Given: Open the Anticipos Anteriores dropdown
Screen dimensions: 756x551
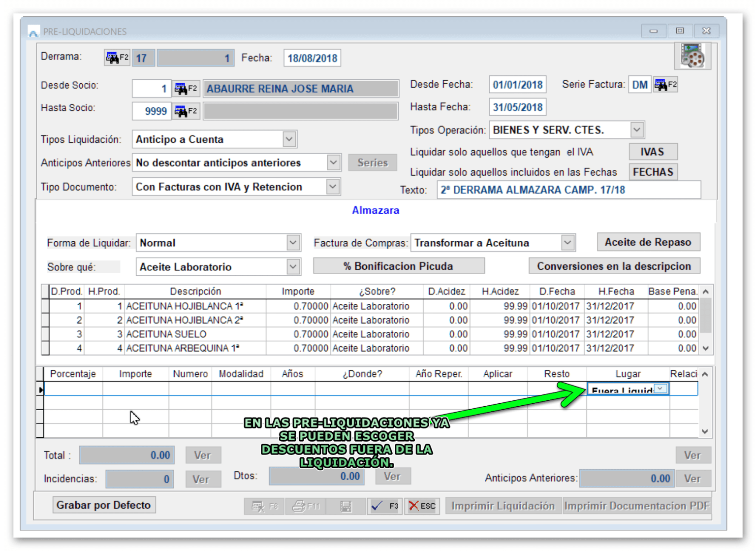Looking at the screenshot, I should (333, 162).
